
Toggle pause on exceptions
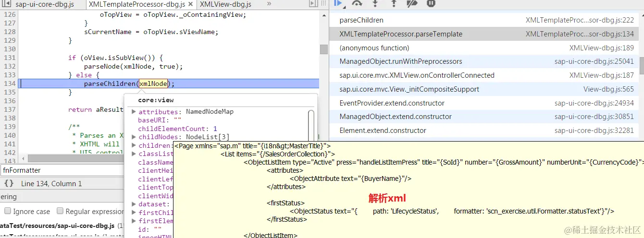(431, 3)
